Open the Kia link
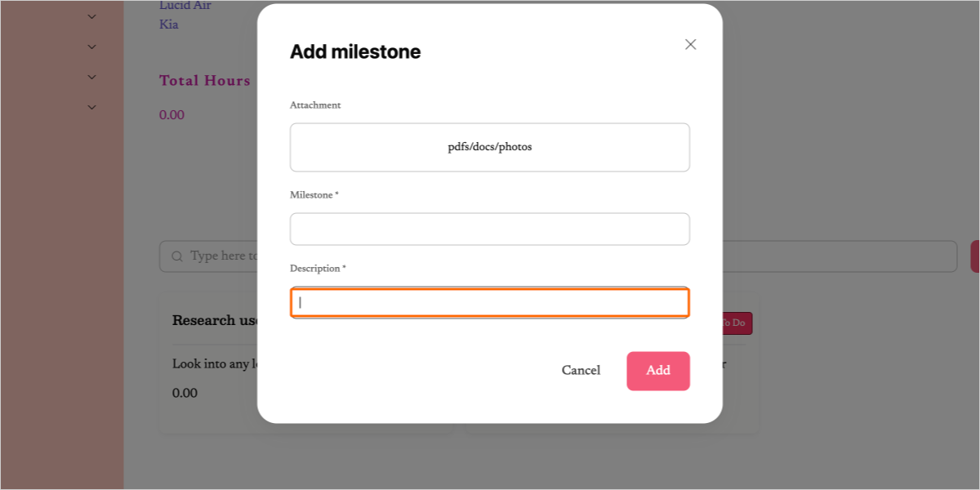This screenshot has width=980, height=490. pyautogui.click(x=169, y=24)
